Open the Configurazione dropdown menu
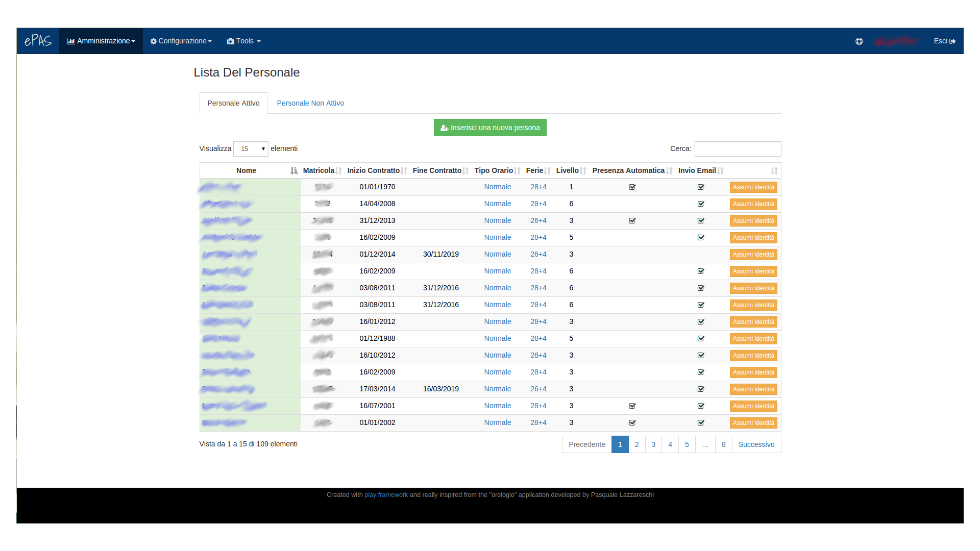 (x=181, y=41)
